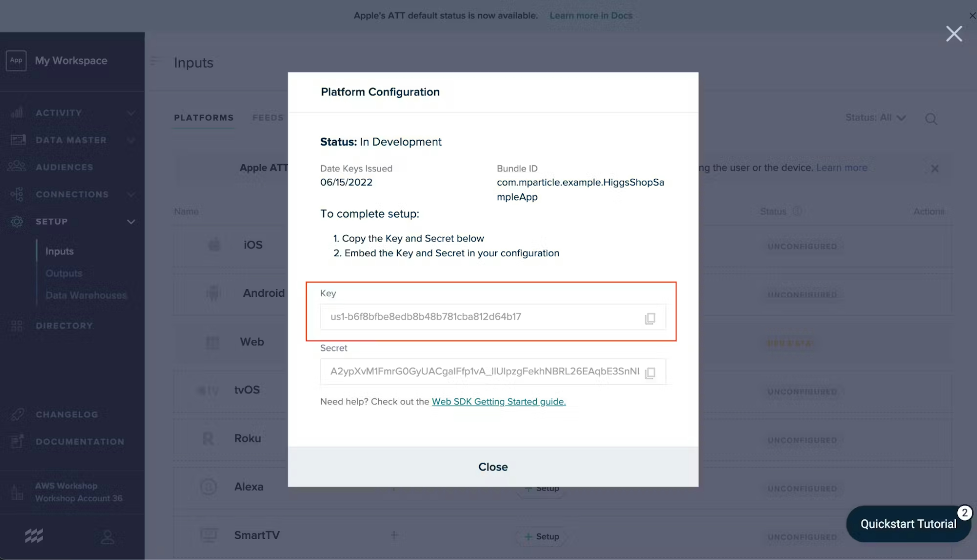This screenshot has width=977, height=560.
Task: Switch to the FEEDS tab
Action: tap(268, 118)
